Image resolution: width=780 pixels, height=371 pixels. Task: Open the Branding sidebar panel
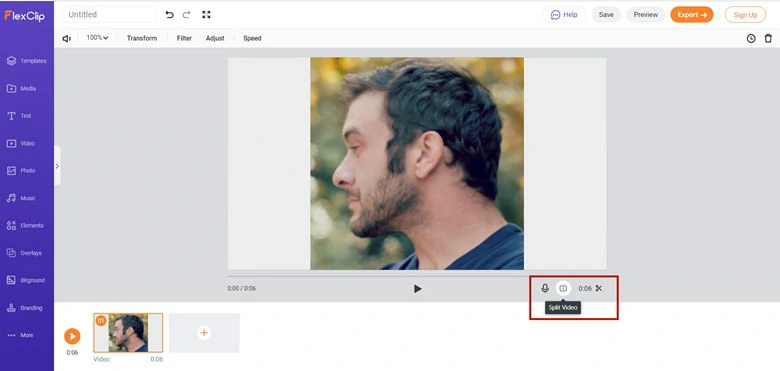(24, 308)
